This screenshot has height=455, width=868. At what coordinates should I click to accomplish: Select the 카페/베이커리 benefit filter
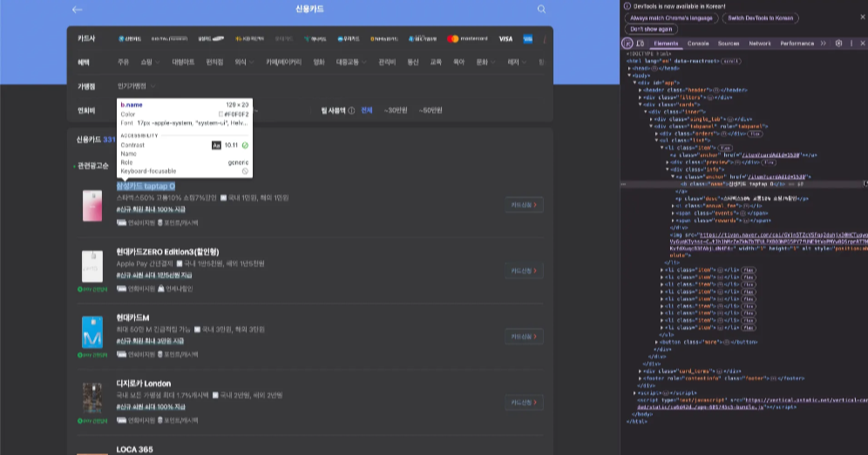click(283, 63)
